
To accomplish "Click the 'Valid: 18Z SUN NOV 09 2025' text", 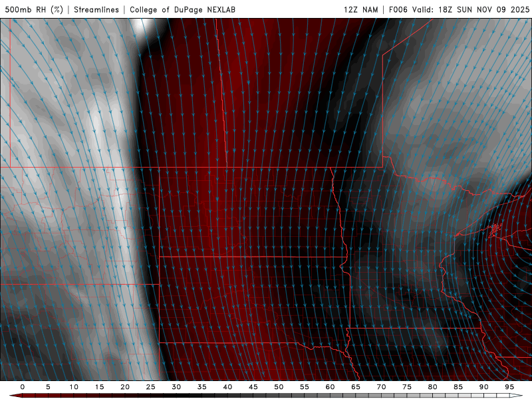I will click(471, 9).
